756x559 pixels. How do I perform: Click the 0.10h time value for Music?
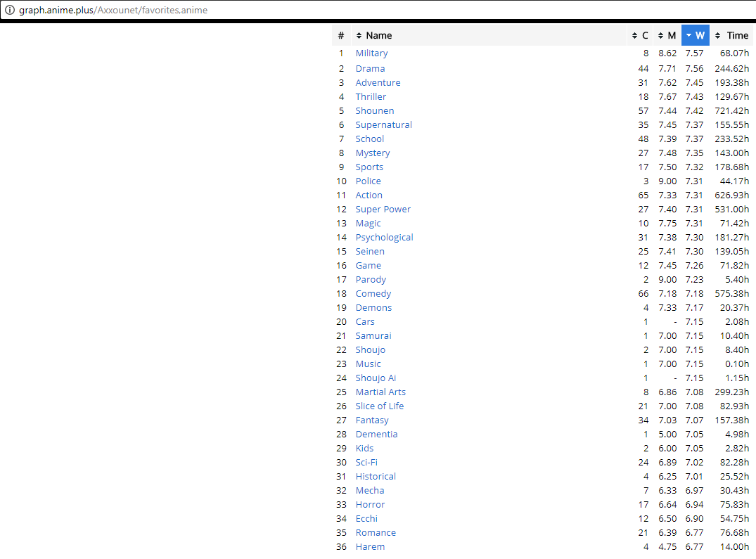pos(737,364)
